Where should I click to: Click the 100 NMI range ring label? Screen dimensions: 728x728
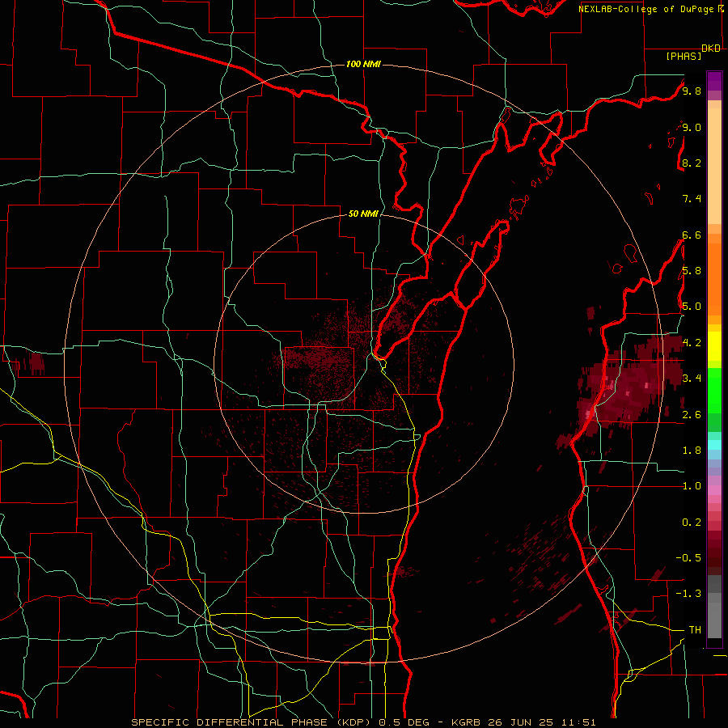[x=363, y=64]
